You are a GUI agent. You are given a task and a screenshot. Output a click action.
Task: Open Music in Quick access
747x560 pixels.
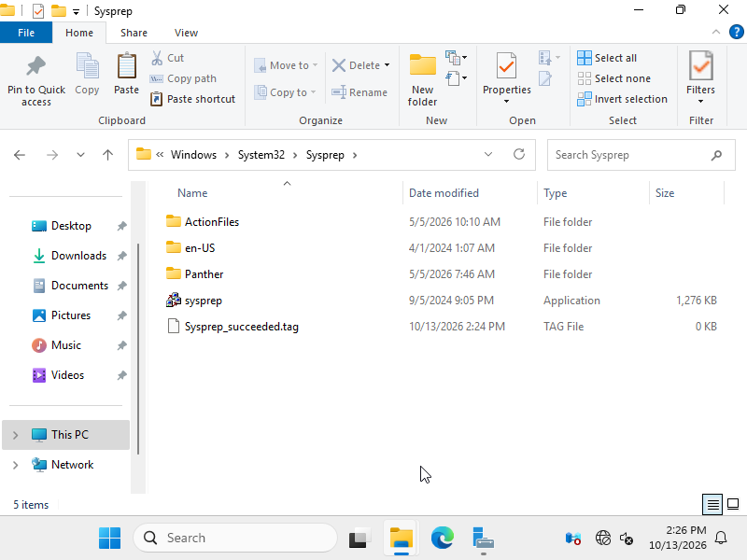point(65,345)
